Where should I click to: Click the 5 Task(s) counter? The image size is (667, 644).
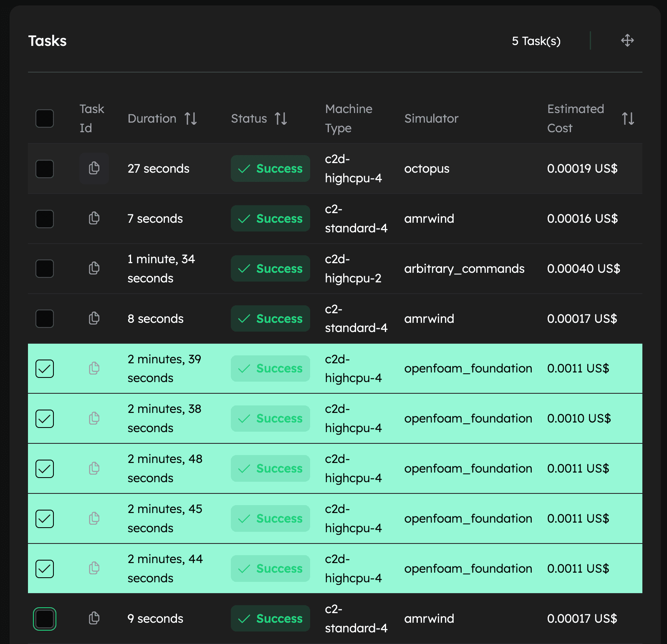536,41
